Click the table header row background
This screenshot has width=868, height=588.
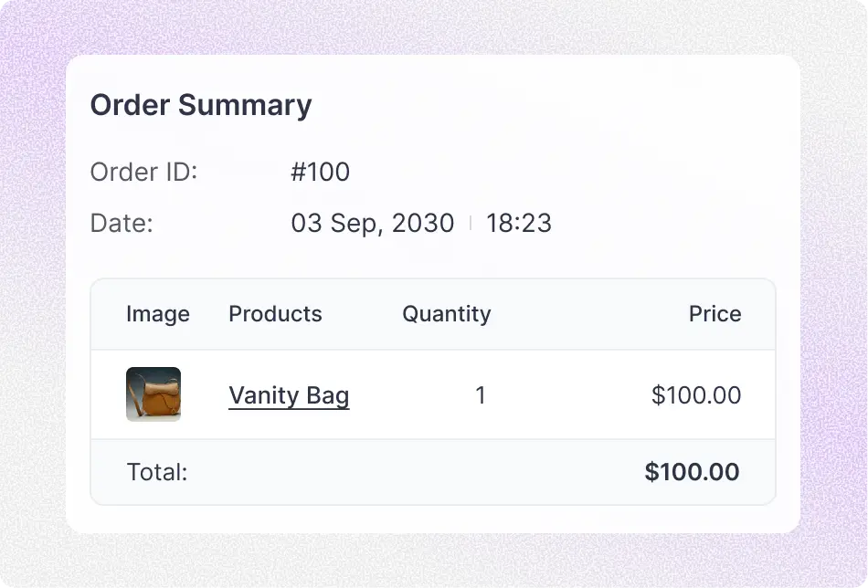click(x=433, y=315)
